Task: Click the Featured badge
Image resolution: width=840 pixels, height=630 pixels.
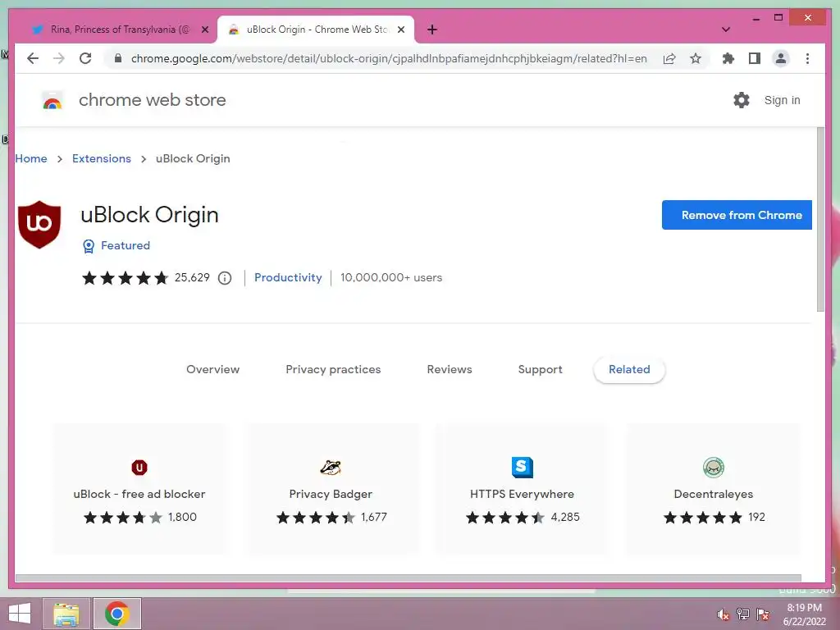Action: (x=116, y=245)
